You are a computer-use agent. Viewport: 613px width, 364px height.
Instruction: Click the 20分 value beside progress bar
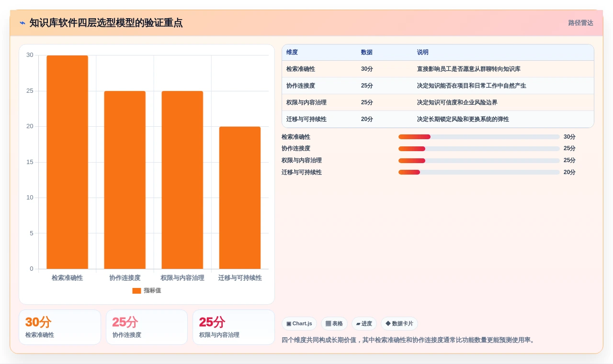coord(569,172)
